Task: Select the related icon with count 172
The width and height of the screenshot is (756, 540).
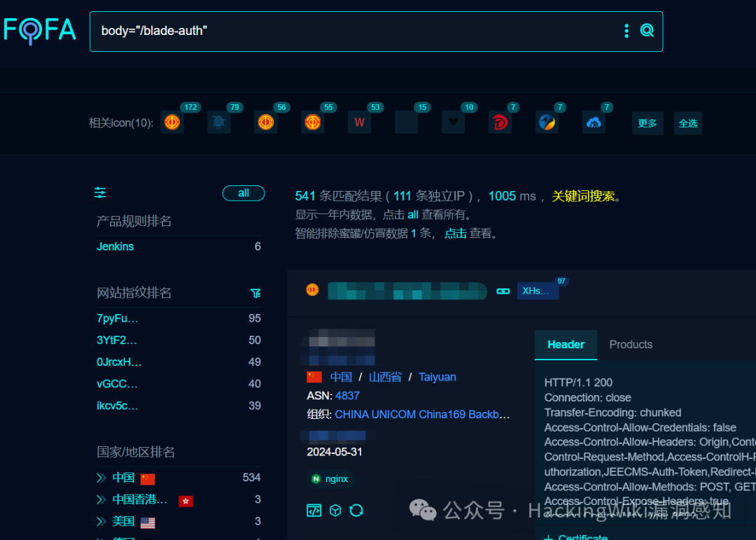Action: pos(172,122)
